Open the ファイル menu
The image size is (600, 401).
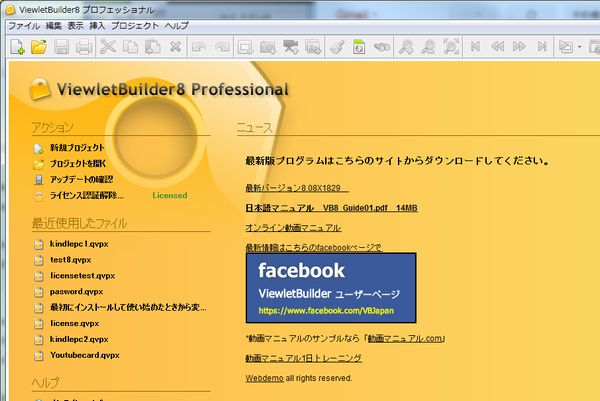pyautogui.click(x=23, y=24)
